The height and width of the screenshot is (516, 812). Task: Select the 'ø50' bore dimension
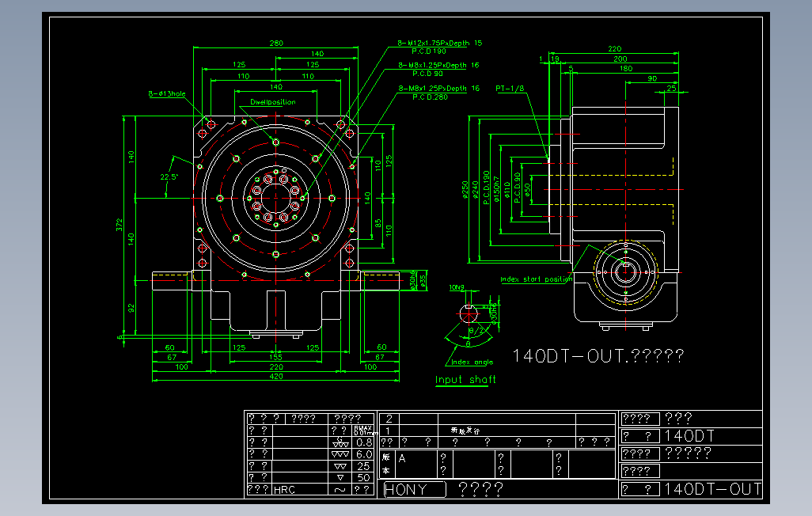527,190
